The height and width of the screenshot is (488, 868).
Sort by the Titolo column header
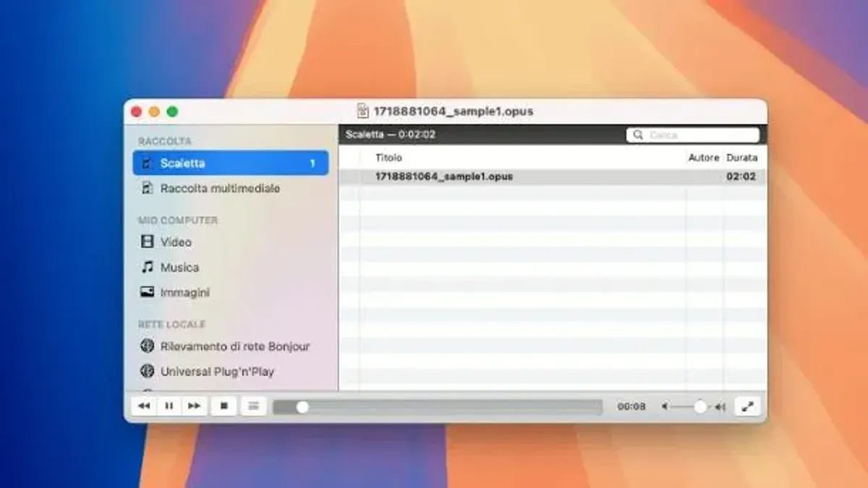(388, 158)
